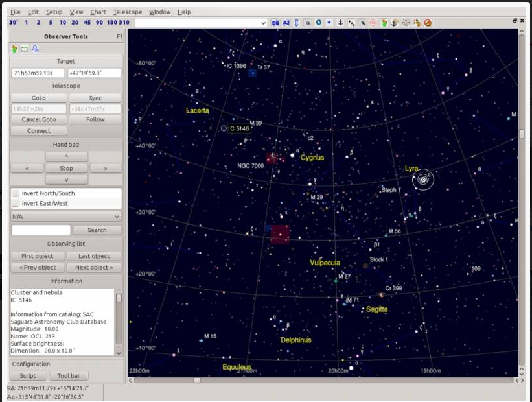Click the green telescope icon in Observer Tools
This screenshot has height=402, width=532.
pyautogui.click(x=14, y=49)
